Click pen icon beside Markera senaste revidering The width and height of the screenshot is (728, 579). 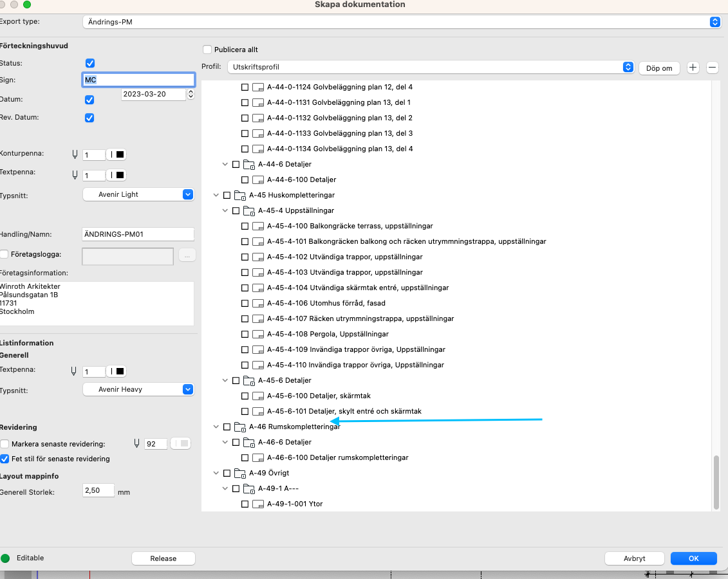coord(136,443)
